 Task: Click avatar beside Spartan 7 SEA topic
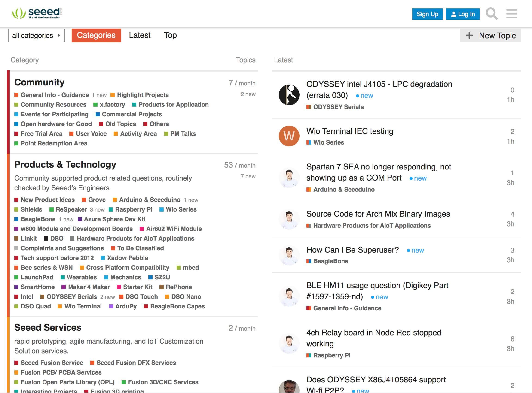(x=289, y=178)
